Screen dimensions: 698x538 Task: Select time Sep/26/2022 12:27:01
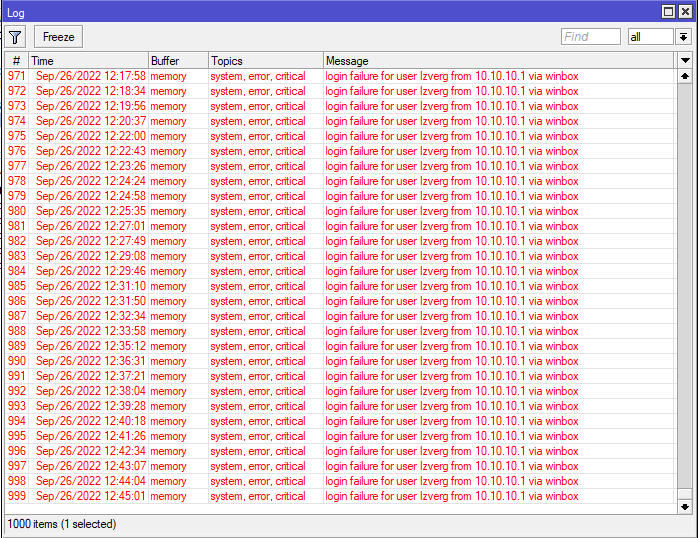90,226
